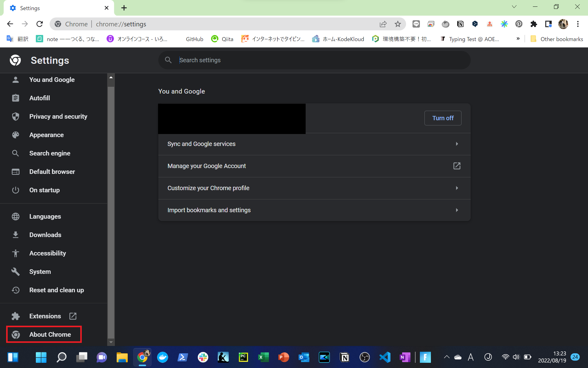
Task: Open Visual Studio Code from taskbar
Action: (385, 357)
